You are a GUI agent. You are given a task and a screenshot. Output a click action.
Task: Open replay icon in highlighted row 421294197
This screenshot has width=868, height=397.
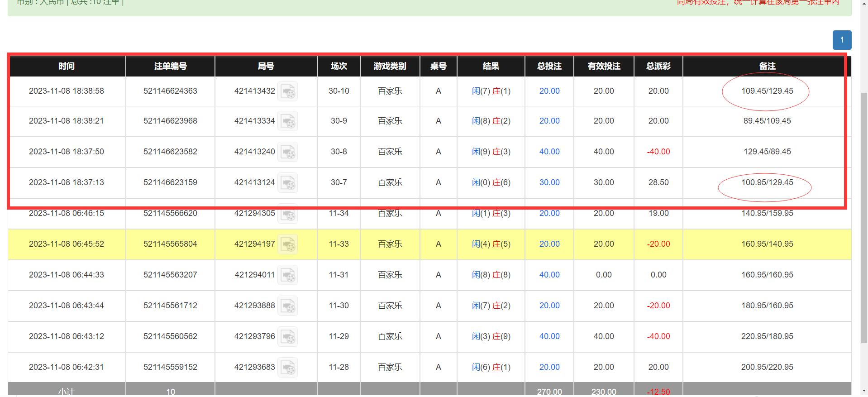[287, 244]
